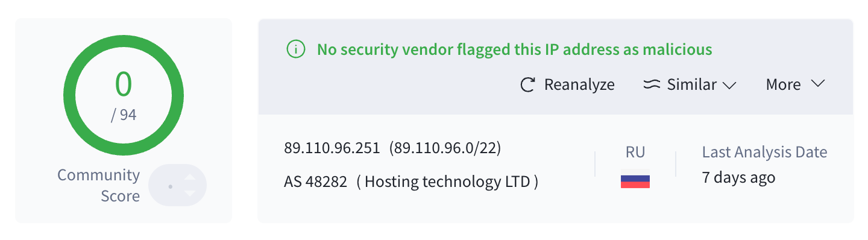Downvote the community score with the down arrow
The image size is (868, 240).
point(189,193)
